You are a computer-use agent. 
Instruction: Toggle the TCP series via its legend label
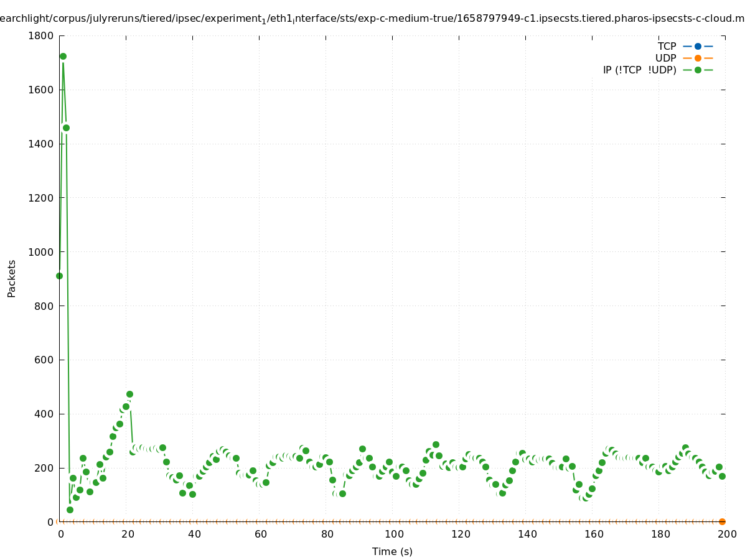(667, 46)
